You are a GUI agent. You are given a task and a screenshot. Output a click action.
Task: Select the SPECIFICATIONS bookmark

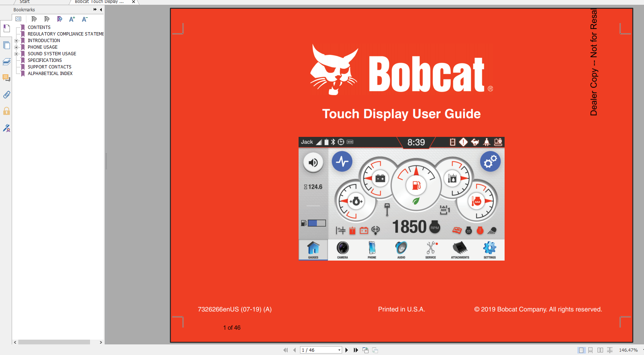coord(44,60)
